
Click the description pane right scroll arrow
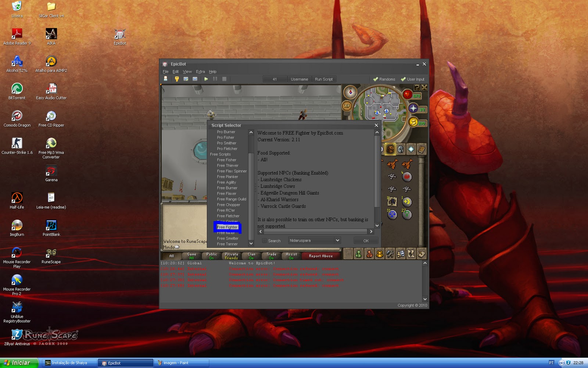pyautogui.click(x=371, y=231)
